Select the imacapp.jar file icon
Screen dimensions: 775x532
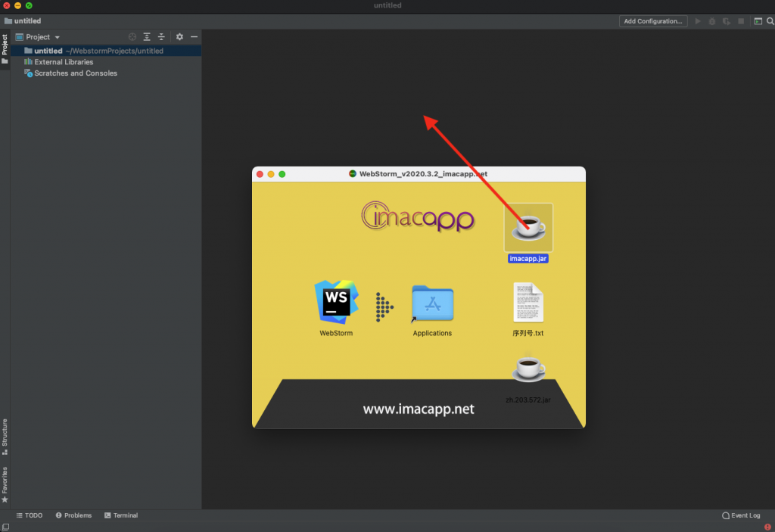(528, 228)
